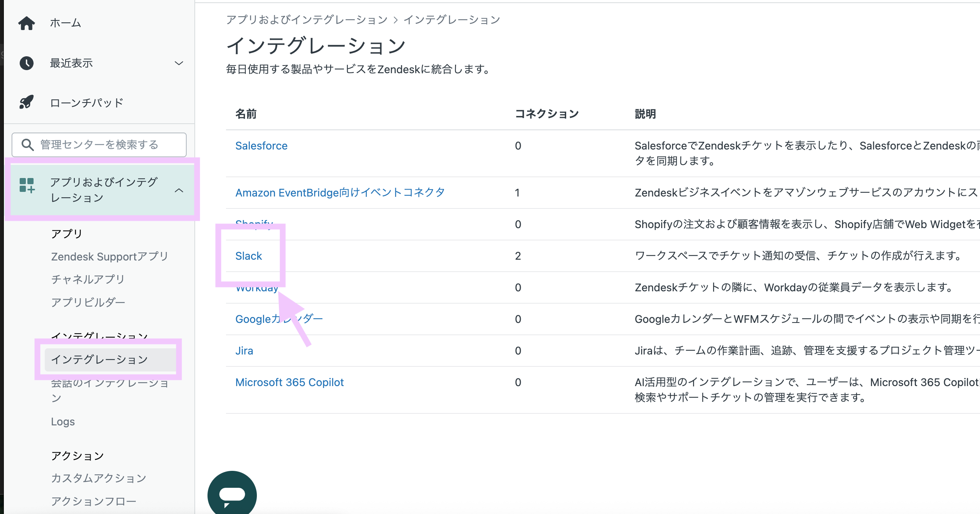Click the clock icon for recent views
This screenshot has width=980, height=514.
[x=27, y=63]
